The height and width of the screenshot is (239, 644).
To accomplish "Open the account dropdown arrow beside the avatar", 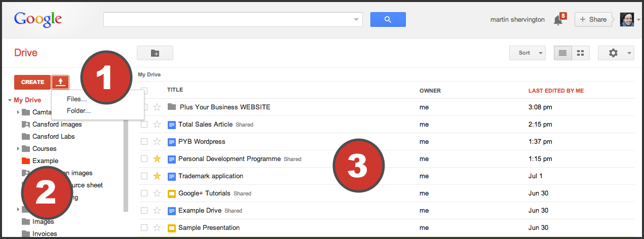I will [x=638, y=20].
